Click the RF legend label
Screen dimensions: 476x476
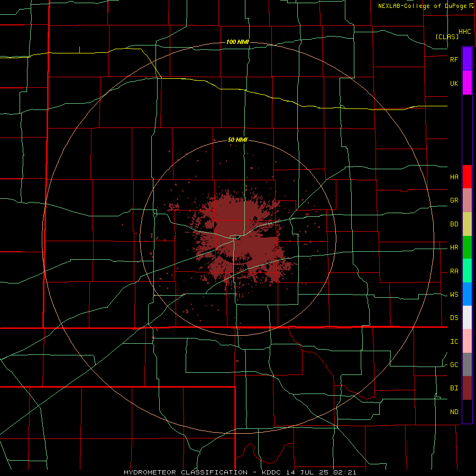pyautogui.click(x=454, y=59)
